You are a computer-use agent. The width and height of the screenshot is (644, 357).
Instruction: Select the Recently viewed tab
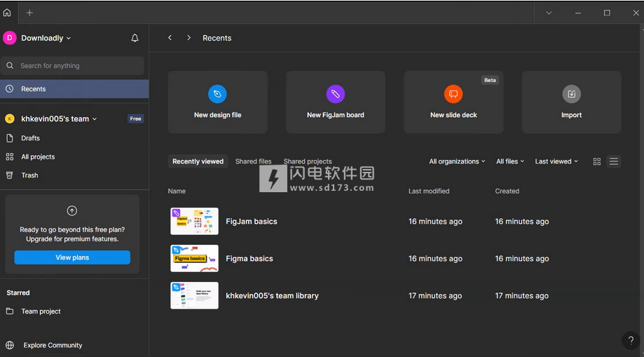pos(198,161)
